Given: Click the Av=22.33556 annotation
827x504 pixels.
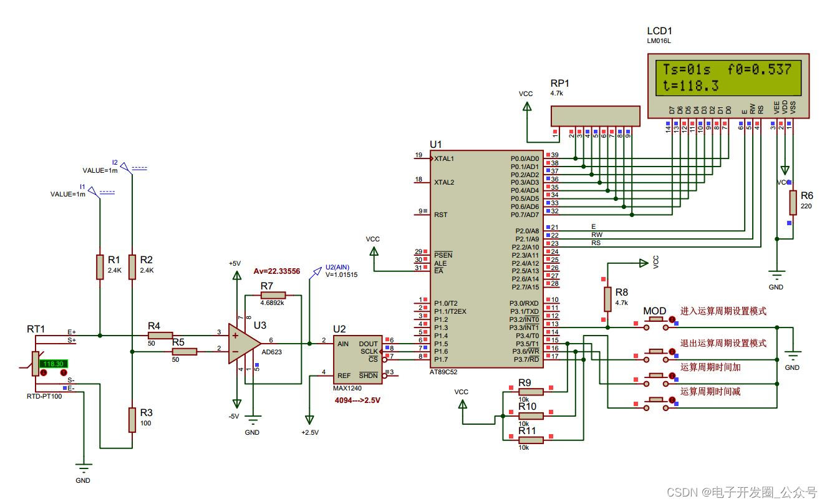Looking at the screenshot, I should [277, 272].
